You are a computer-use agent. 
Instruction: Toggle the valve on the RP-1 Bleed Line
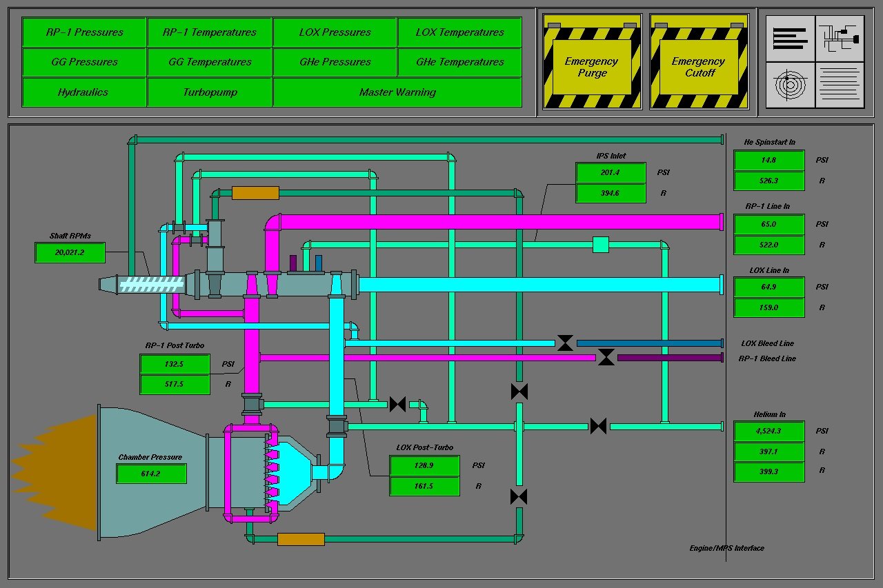(x=606, y=357)
